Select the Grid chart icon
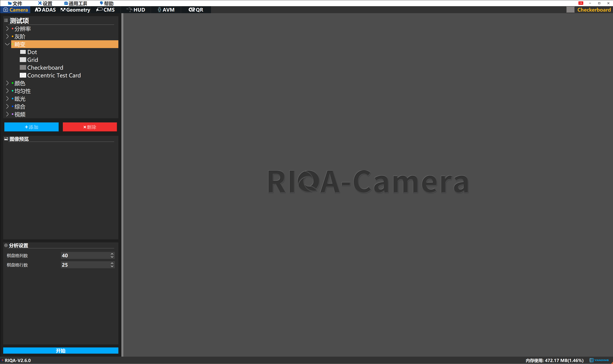The width and height of the screenshot is (613, 364). [23, 60]
